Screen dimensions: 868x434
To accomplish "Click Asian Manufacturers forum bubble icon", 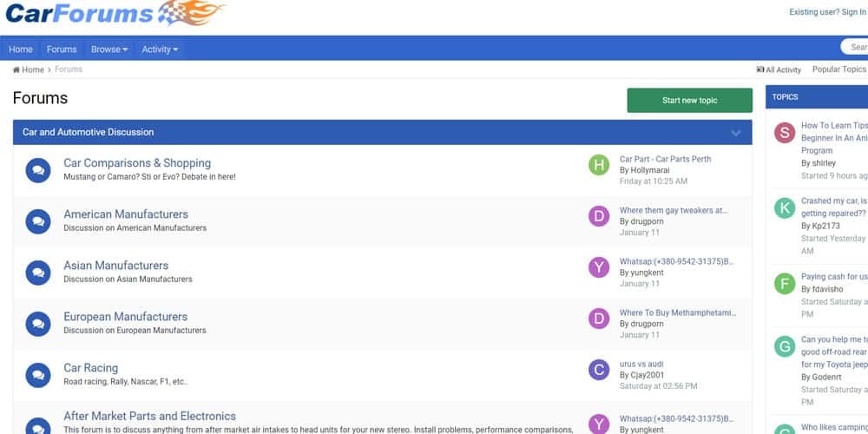I will click(38, 273).
